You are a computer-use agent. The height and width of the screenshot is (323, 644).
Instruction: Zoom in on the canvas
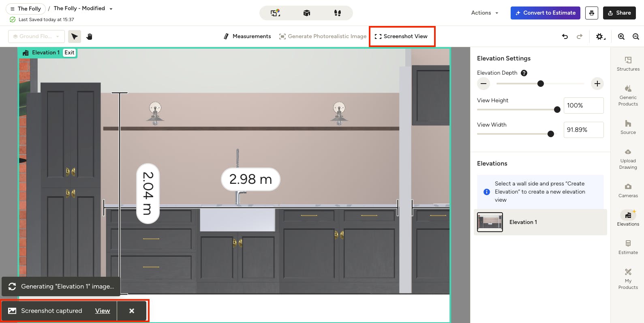[621, 37]
